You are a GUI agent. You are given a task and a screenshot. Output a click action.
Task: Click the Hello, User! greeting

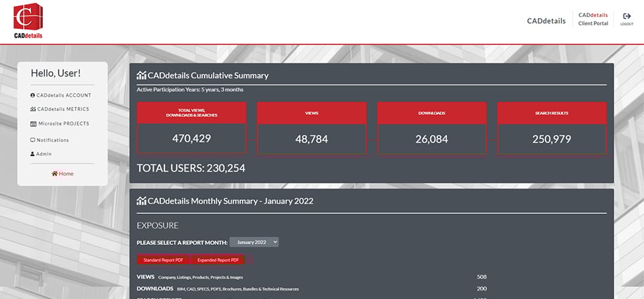click(x=56, y=73)
